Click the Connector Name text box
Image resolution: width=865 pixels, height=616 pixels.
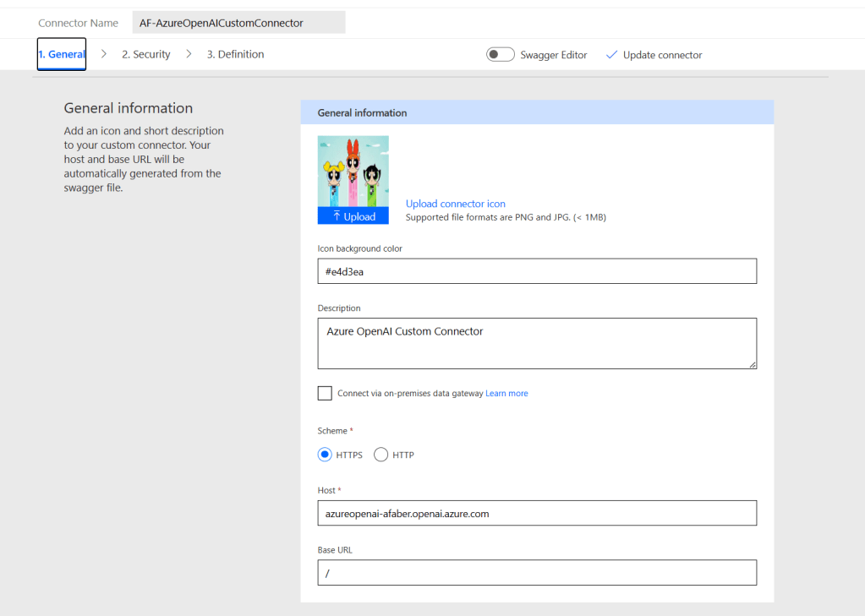pyautogui.click(x=239, y=23)
